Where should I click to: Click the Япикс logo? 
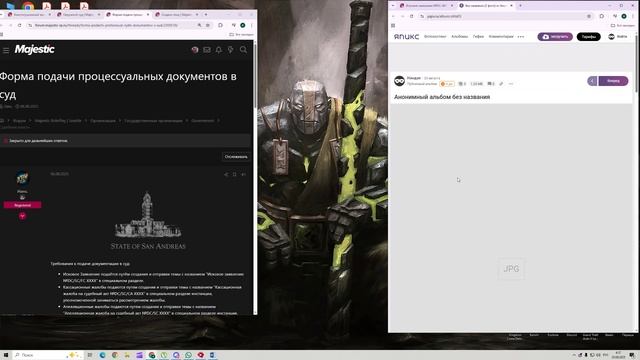[x=406, y=37]
